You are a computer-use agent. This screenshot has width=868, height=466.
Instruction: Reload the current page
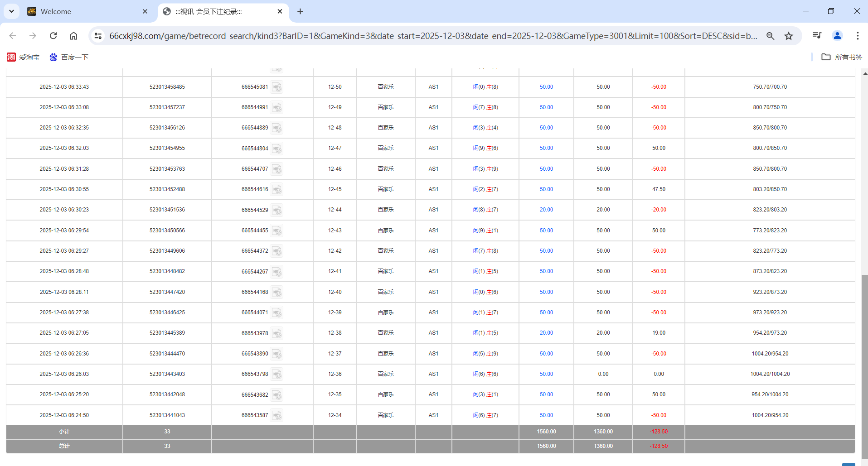click(53, 36)
